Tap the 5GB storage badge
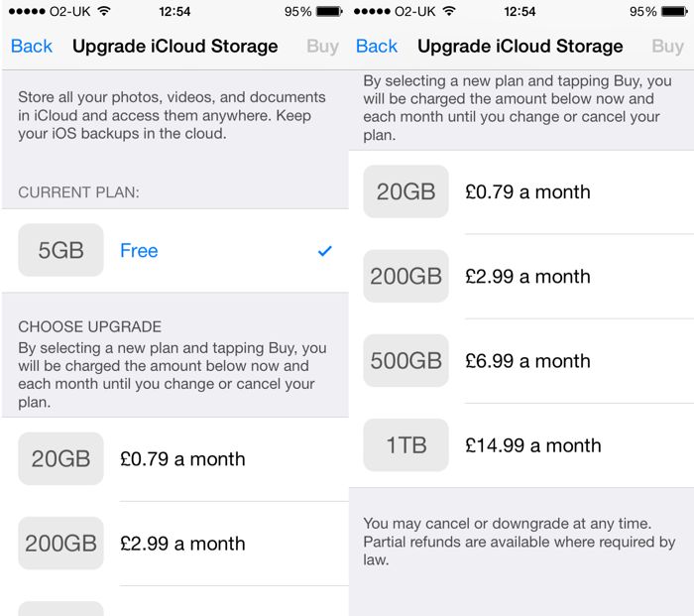Screen dimensions: 694x616 point(60,251)
